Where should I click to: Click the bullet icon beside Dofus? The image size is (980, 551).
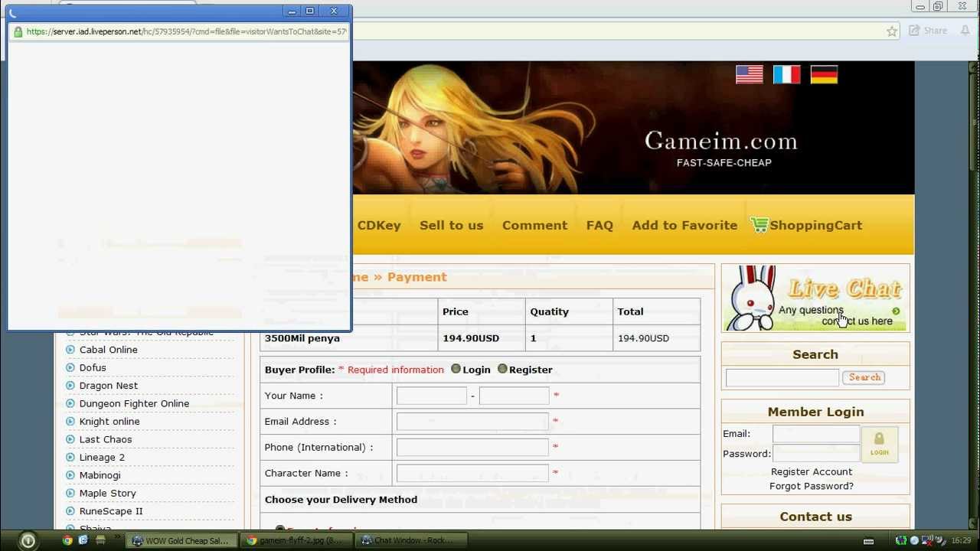pos(70,367)
